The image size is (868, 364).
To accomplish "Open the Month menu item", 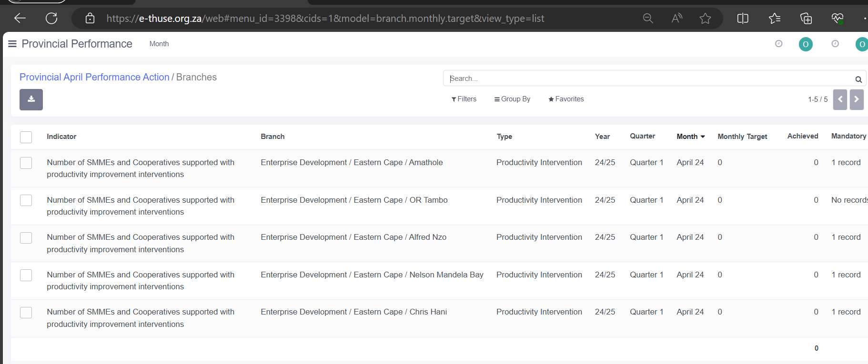I will tap(159, 44).
